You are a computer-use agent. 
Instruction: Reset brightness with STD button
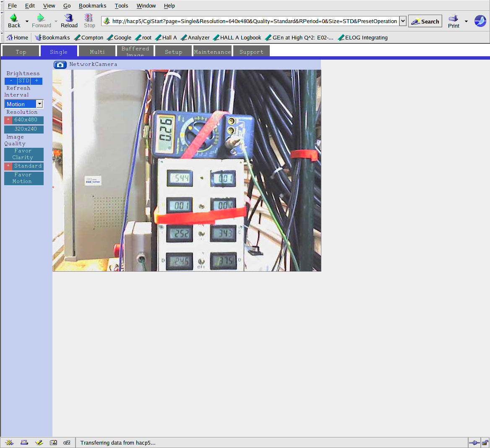[x=24, y=81]
